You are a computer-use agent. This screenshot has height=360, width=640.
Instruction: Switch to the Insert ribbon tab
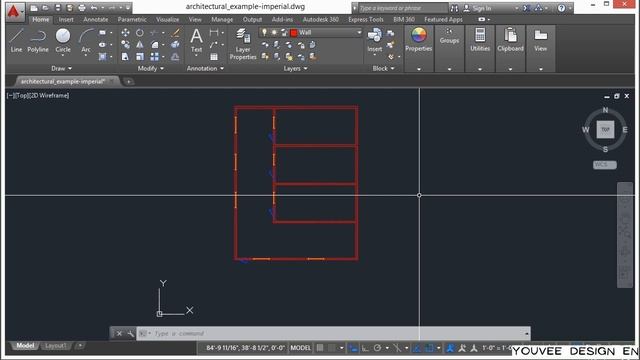66,19
